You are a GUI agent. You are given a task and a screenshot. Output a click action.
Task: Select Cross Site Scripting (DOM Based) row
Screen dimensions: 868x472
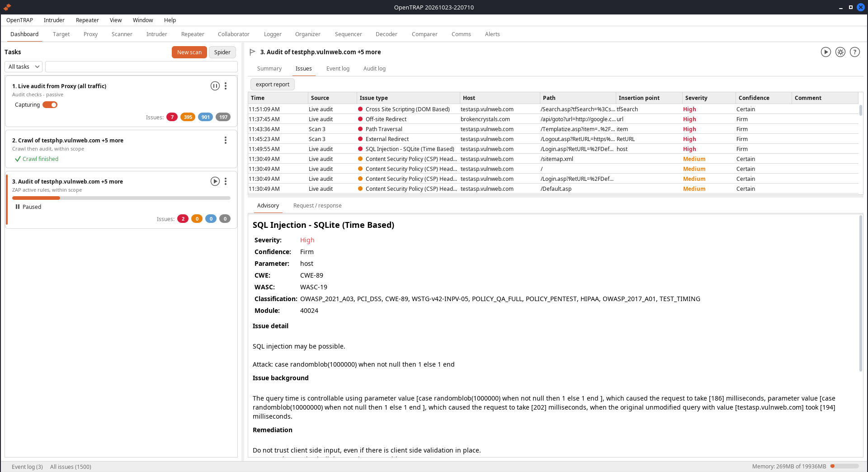[553, 109]
